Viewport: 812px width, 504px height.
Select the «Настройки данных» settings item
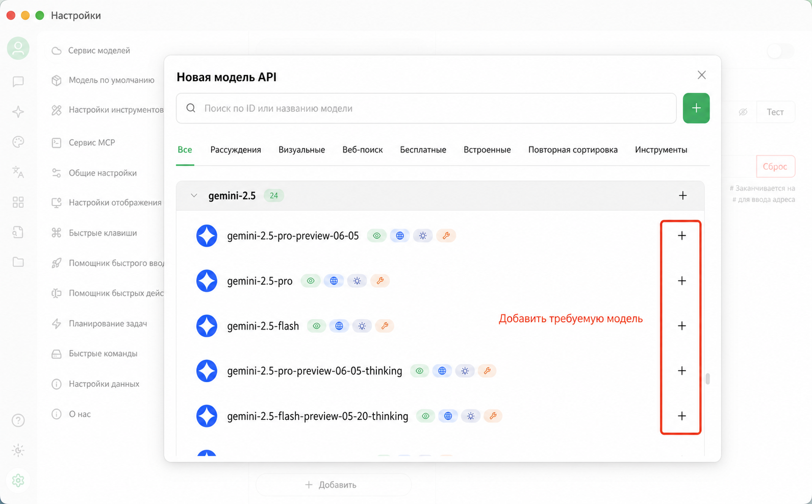(95, 384)
